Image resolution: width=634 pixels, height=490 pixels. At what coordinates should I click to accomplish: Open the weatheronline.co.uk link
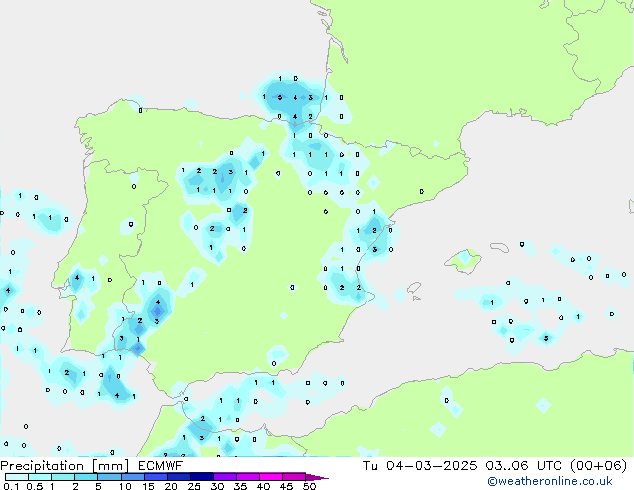[550, 481]
